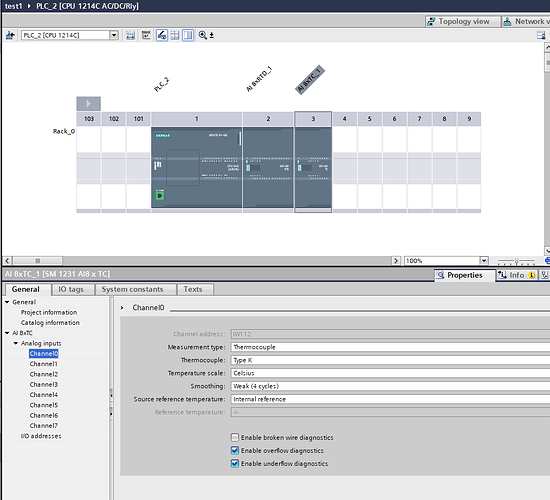
Task: Switch to Network view tab
Action: 526,21
